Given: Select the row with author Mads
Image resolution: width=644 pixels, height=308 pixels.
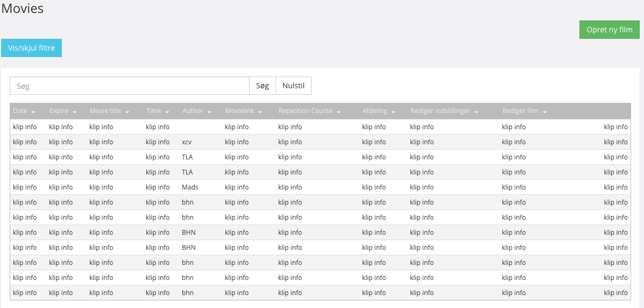Looking at the screenshot, I should tap(320, 187).
